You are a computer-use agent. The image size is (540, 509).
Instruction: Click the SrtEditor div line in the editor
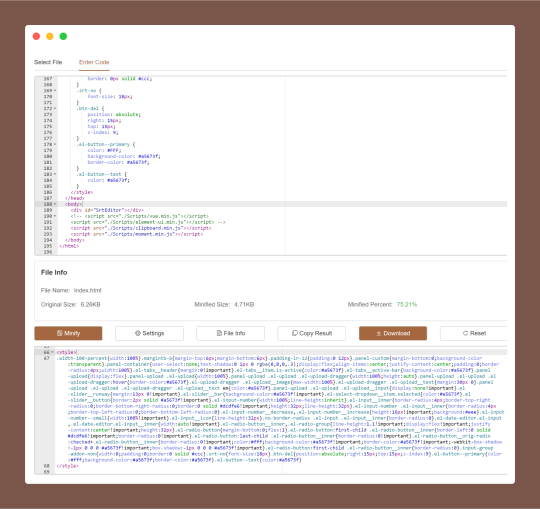coord(107,210)
